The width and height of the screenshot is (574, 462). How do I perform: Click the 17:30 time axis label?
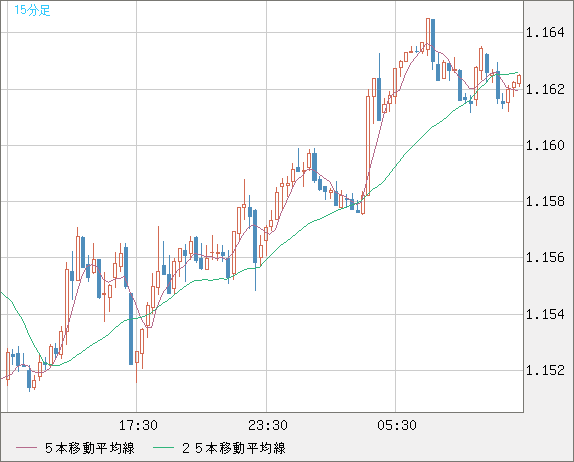click(138, 425)
